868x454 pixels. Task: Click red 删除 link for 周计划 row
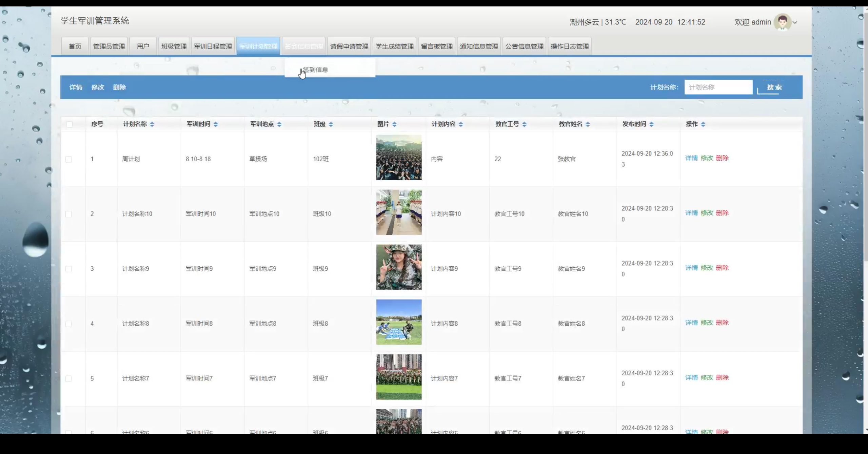(x=722, y=158)
